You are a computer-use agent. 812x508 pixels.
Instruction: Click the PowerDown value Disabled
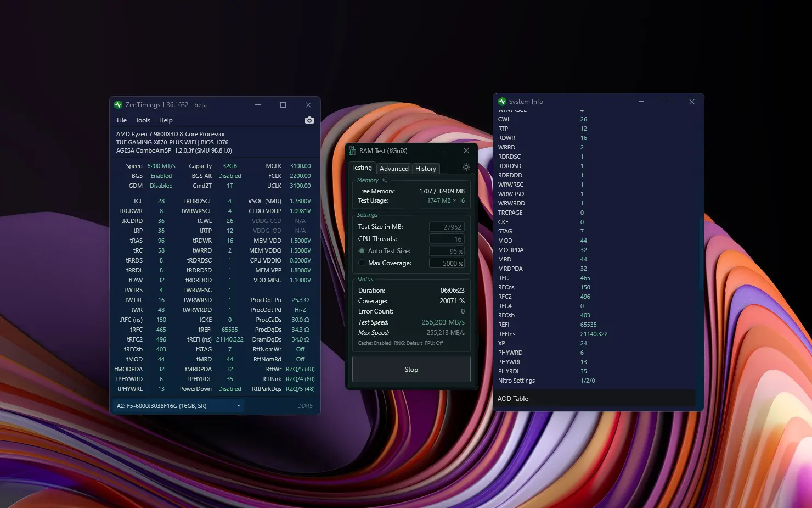pyautogui.click(x=230, y=389)
